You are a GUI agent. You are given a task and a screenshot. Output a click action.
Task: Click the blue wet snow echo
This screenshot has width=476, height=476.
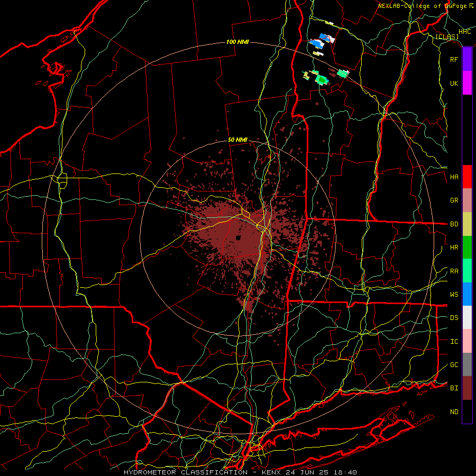click(317, 44)
